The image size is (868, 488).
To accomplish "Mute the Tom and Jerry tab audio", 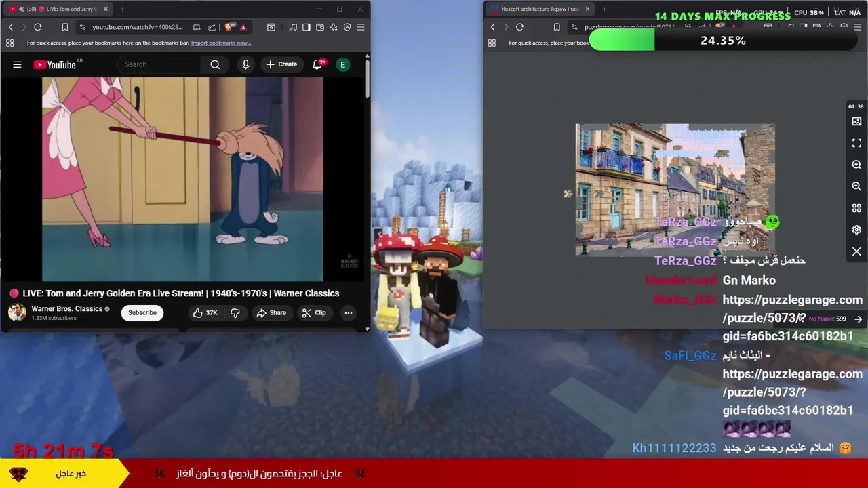I will pos(21,9).
